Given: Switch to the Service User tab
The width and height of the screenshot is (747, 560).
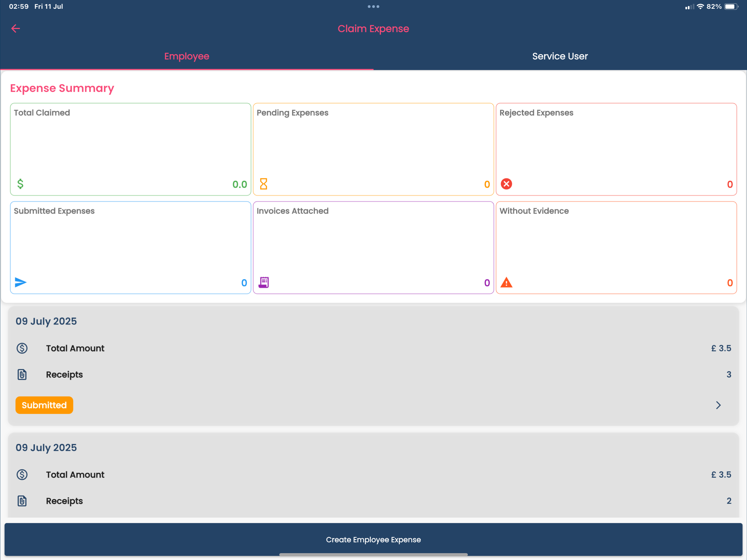Looking at the screenshot, I should click(x=560, y=56).
